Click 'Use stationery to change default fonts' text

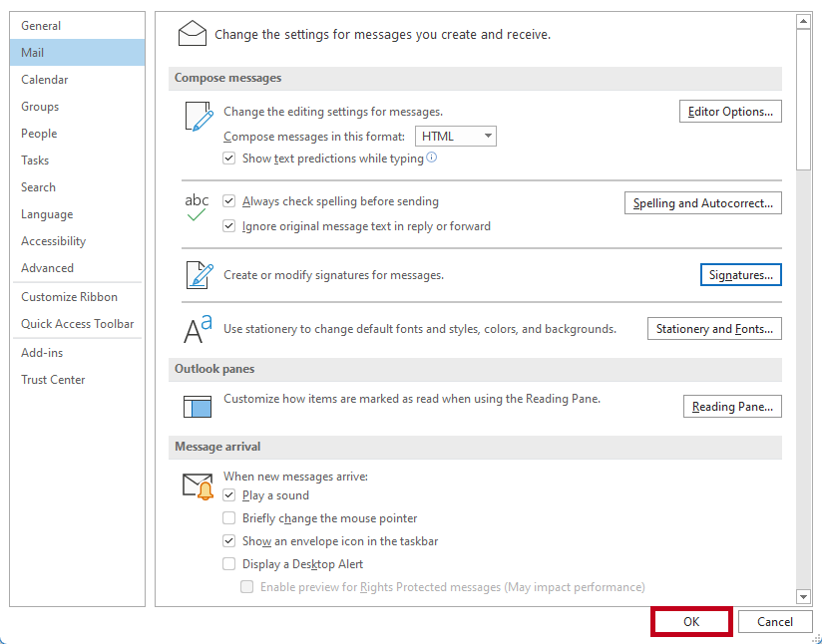pyautogui.click(x=420, y=329)
